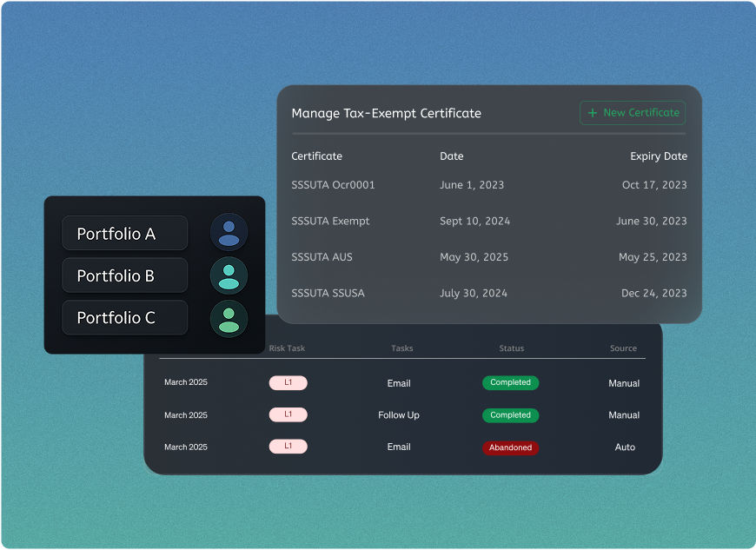Click Manual source in Follow Up row
756x550 pixels.
point(624,415)
